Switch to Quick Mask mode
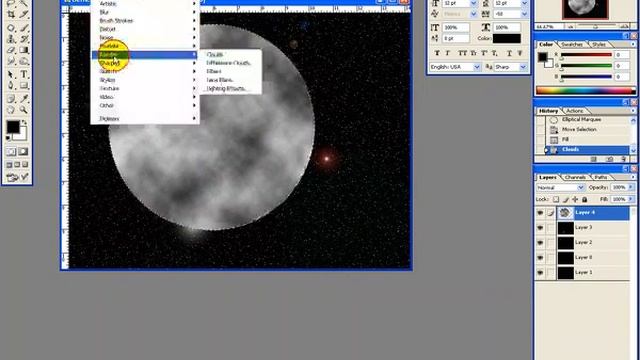The width and height of the screenshot is (640, 360). [x=23, y=152]
